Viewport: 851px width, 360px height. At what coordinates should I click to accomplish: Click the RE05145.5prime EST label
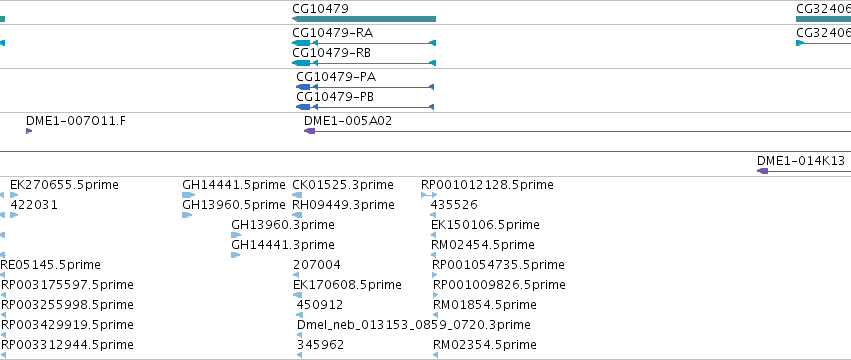[50, 265]
